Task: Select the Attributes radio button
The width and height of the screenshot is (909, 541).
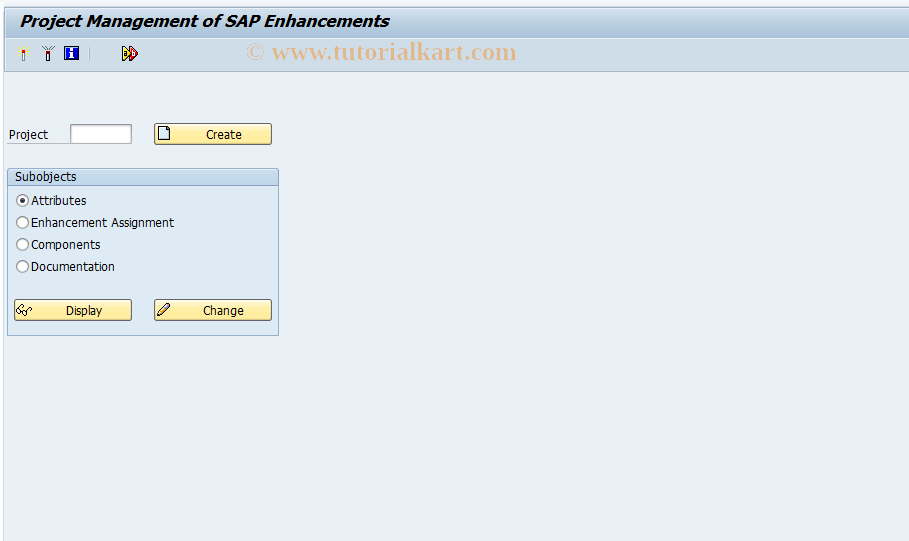Action: click(23, 201)
